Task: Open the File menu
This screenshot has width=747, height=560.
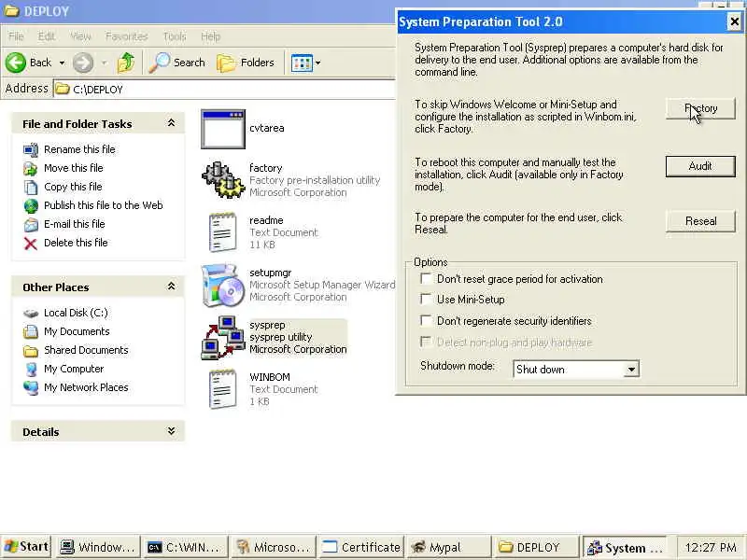Action: [16, 36]
